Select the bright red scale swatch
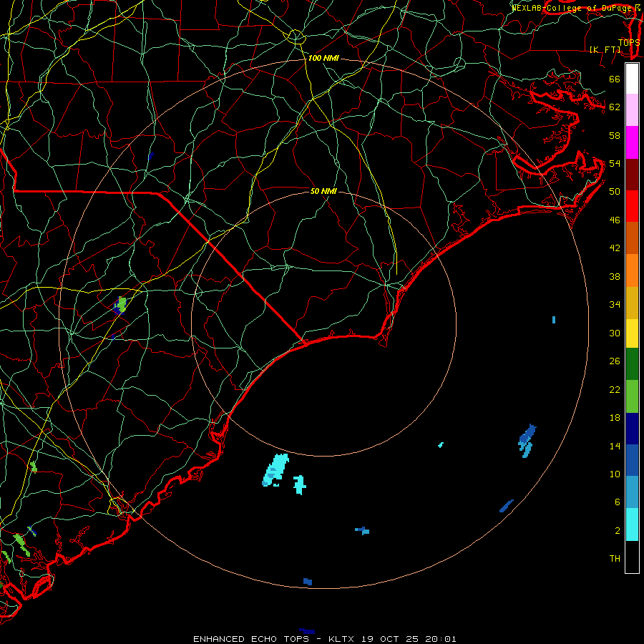Image resolution: width=644 pixels, height=644 pixels. [632, 206]
